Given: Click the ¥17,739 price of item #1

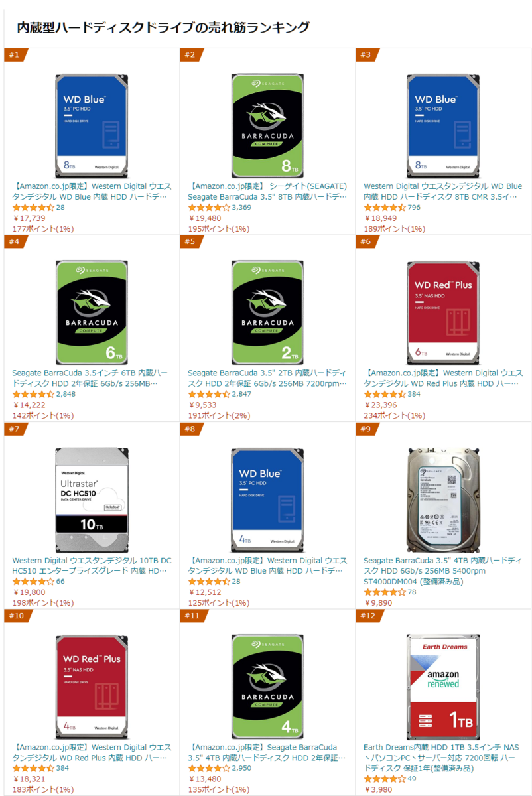Looking at the screenshot, I should [x=29, y=218].
